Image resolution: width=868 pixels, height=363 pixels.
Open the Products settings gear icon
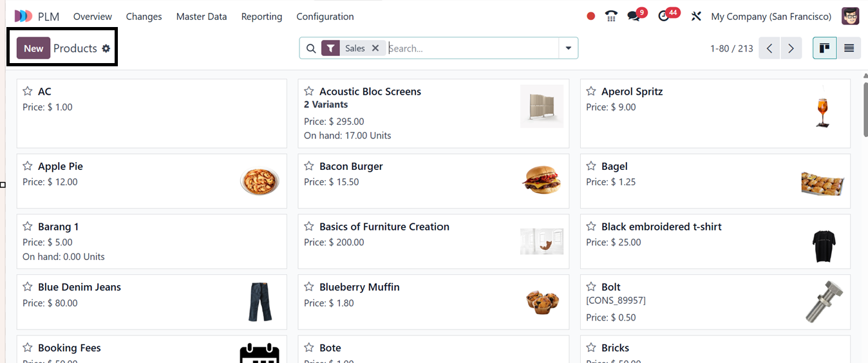pos(106,48)
